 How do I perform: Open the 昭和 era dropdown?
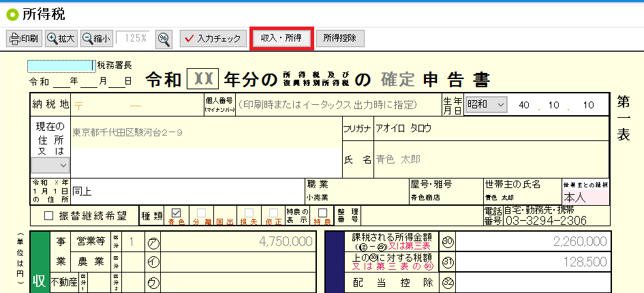click(487, 105)
